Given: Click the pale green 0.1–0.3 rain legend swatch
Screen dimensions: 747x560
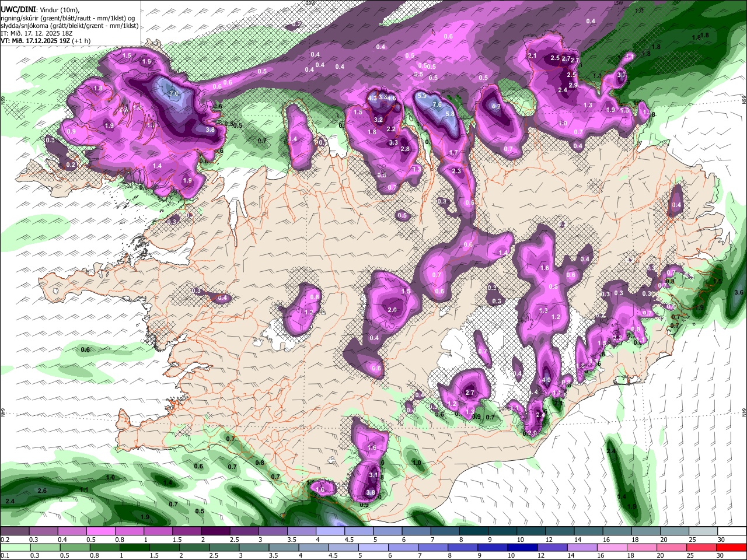Looking at the screenshot, I should click(14, 547).
